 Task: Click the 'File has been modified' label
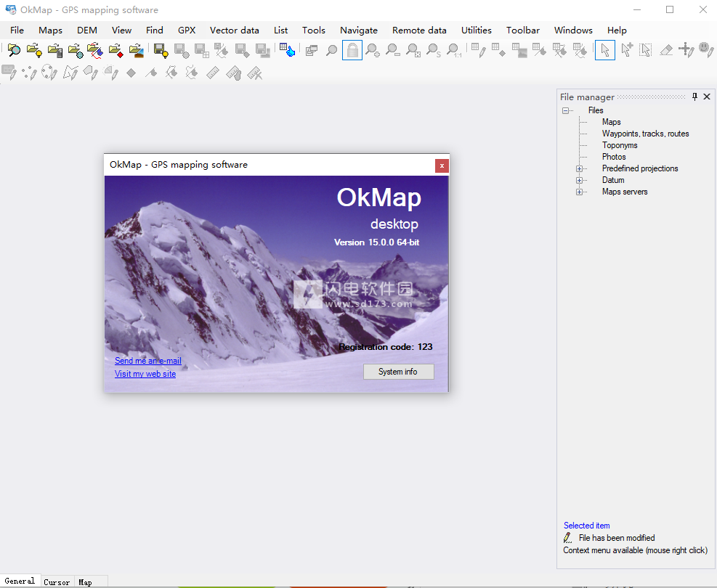617,538
